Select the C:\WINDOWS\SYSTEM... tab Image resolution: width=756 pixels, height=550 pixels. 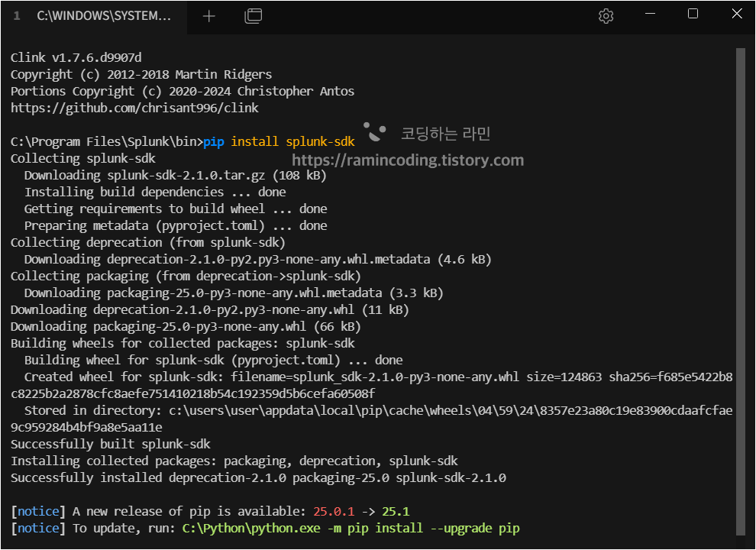(x=93, y=17)
